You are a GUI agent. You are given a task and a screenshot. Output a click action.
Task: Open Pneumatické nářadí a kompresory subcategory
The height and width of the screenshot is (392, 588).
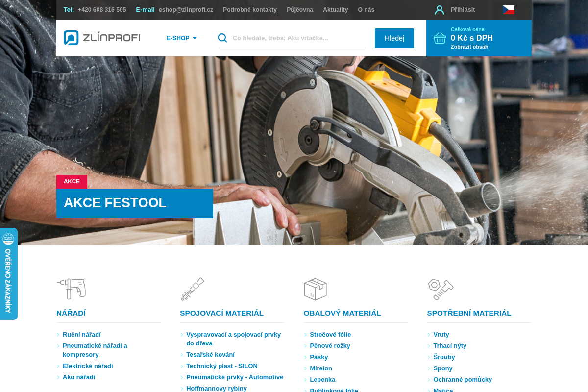(x=95, y=350)
